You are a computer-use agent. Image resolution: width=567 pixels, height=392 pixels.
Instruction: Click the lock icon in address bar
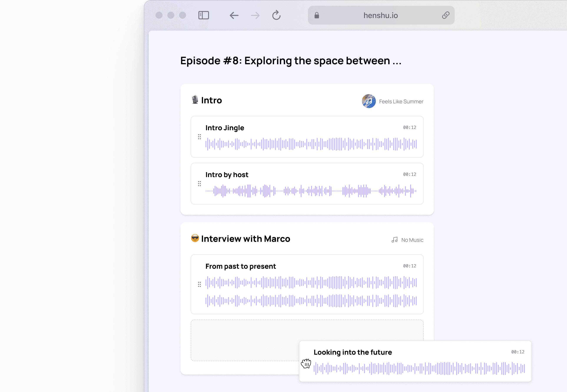pos(317,15)
